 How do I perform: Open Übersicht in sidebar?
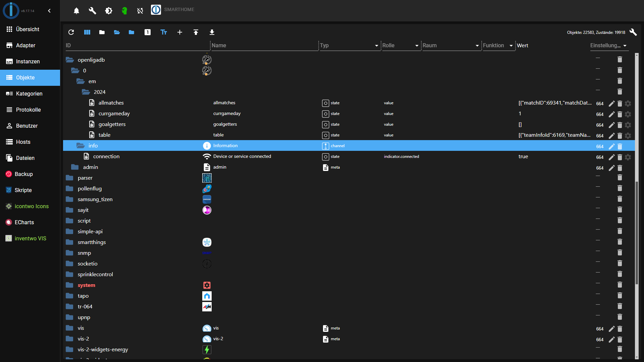click(30, 29)
